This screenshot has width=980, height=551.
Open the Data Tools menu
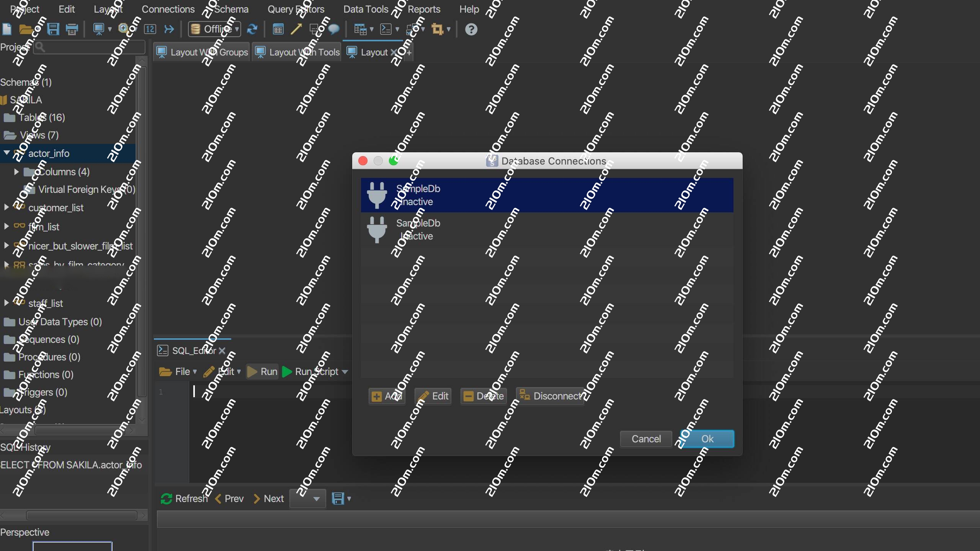(366, 9)
